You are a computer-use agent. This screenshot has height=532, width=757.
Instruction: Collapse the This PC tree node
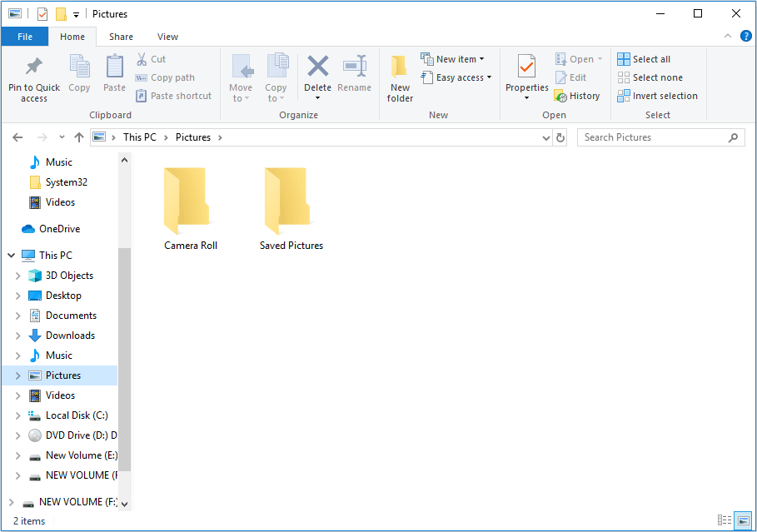click(11, 256)
